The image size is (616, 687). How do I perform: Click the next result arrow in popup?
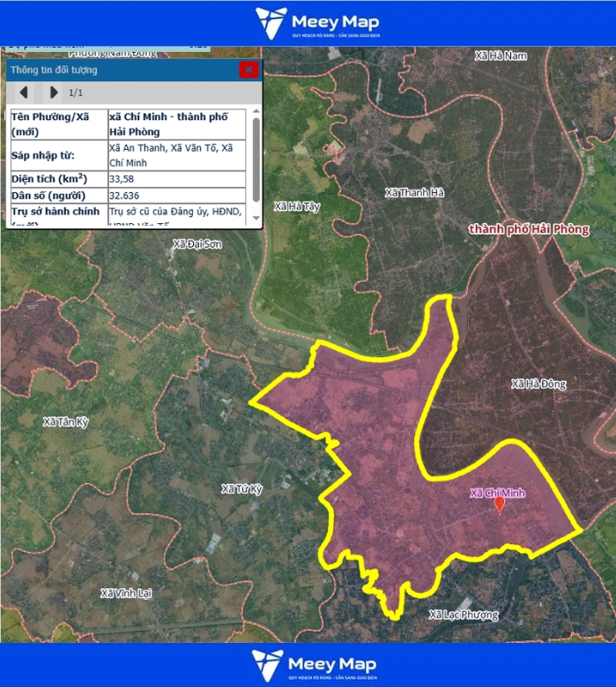click(54, 92)
